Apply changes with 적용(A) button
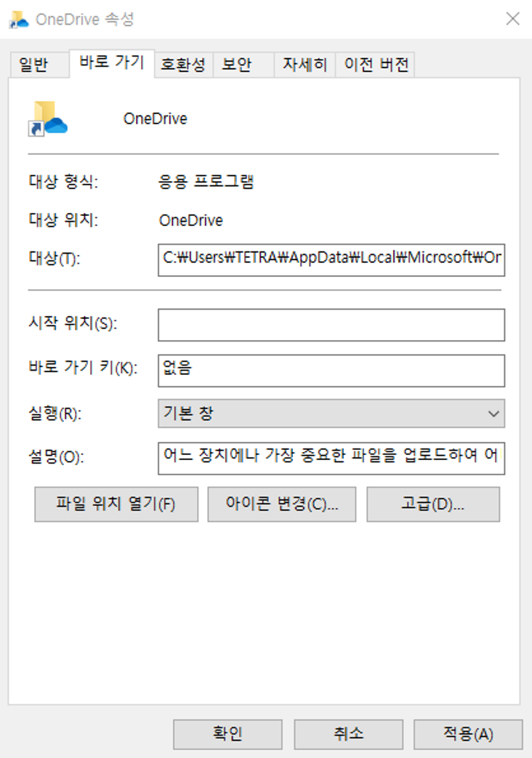 [468, 734]
